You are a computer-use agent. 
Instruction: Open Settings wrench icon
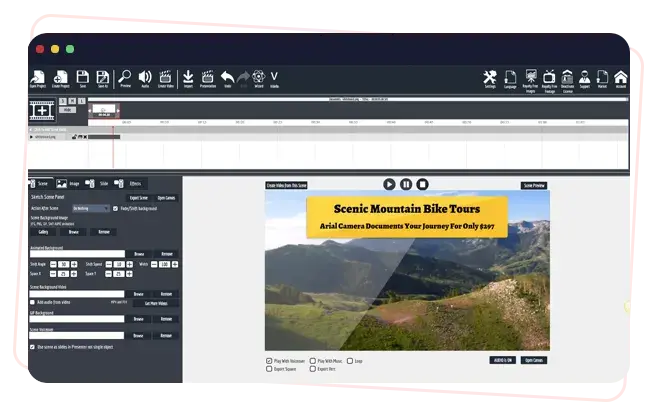pyautogui.click(x=490, y=79)
